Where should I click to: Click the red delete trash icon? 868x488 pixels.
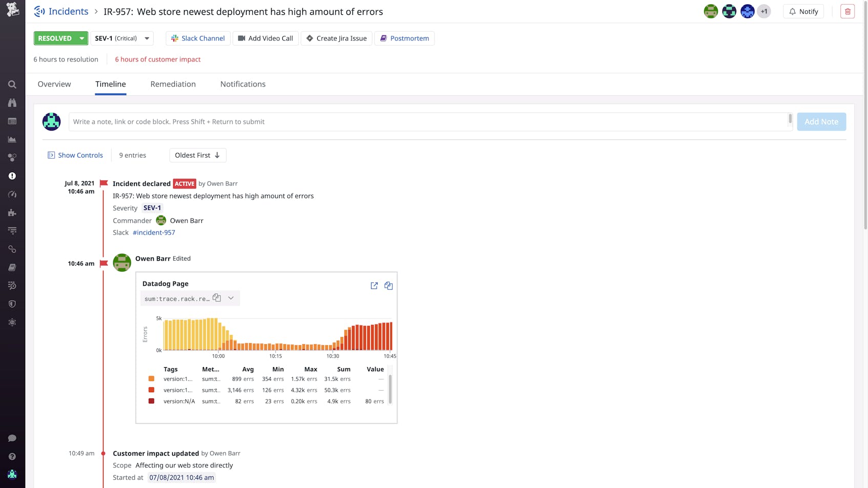tap(847, 11)
